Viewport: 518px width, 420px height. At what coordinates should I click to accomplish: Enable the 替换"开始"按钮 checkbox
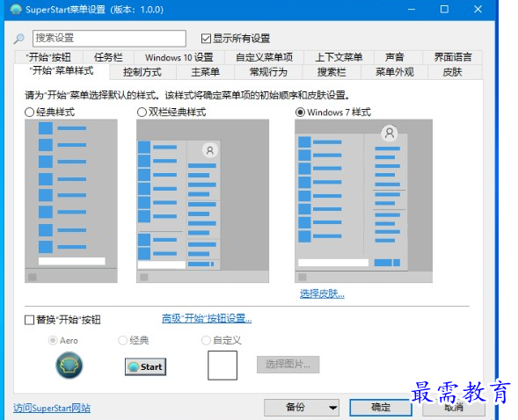[29, 320]
